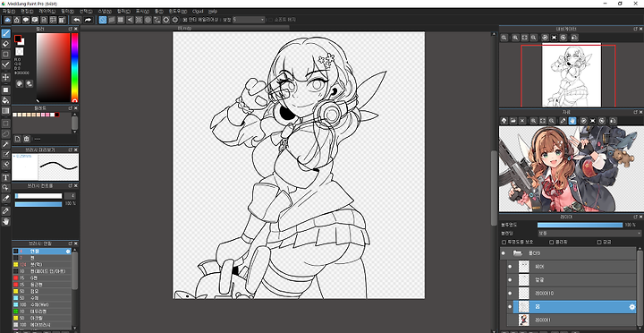Toggle the checkbox after correction dropdown
This screenshot has width=644, height=333.
270,20
